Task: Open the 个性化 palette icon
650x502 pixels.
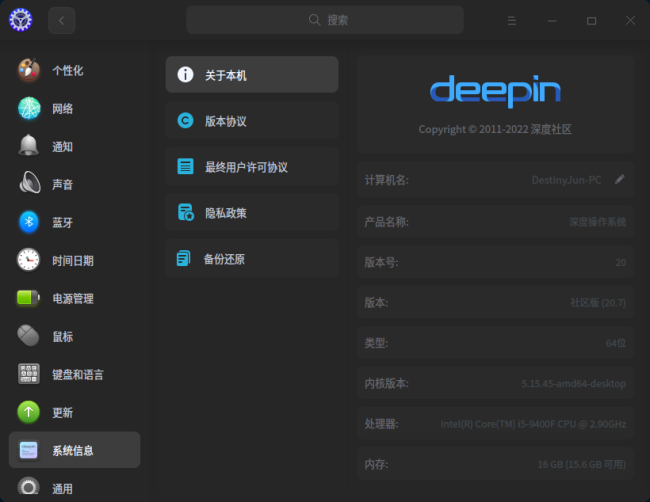Action: pos(29,70)
